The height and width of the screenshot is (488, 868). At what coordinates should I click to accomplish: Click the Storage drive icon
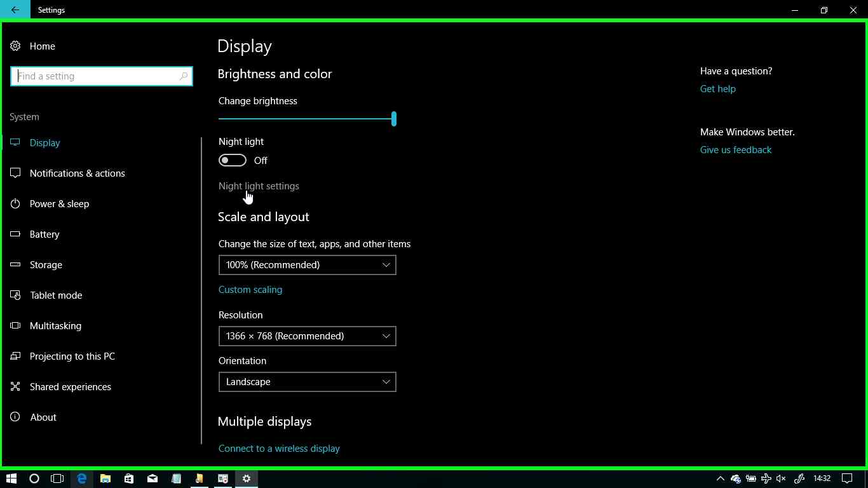pyautogui.click(x=15, y=265)
